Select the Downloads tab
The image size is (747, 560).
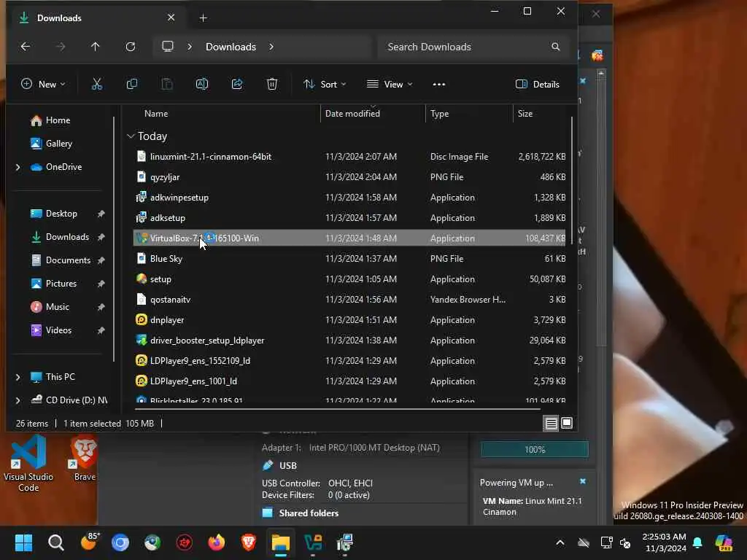pyautogui.click(x=97, y=18)
